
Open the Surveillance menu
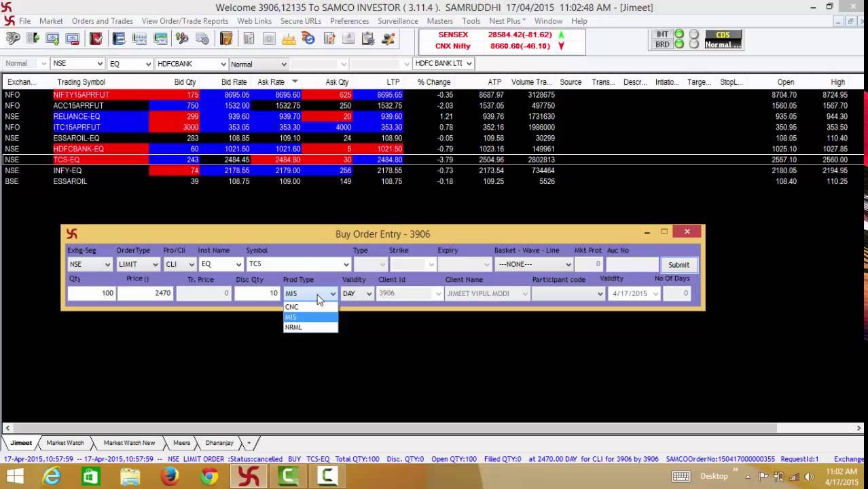tap(398, 21)
